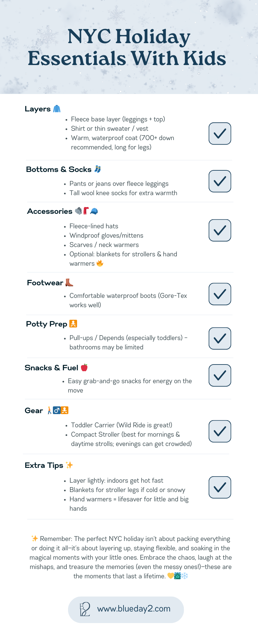Screen dimensions: 258x644
Task: Click the coat icon beside Layers
Action: click(x=57, y=109)
